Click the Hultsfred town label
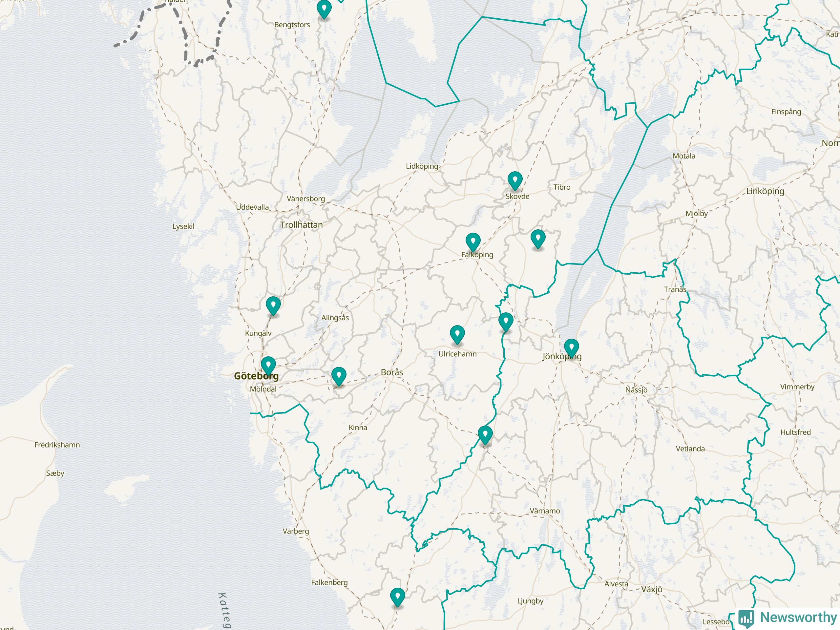The width and height of the screenshot is (840, 630). [796, 432]
